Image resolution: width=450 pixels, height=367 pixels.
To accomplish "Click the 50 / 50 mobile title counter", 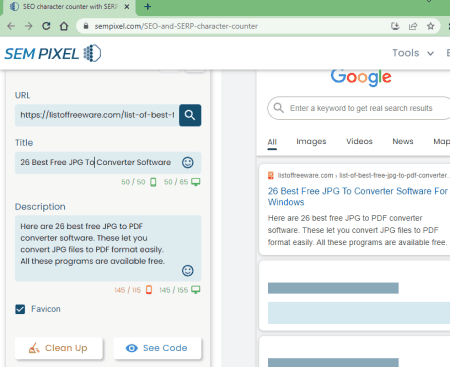I will tap(133, 182).
